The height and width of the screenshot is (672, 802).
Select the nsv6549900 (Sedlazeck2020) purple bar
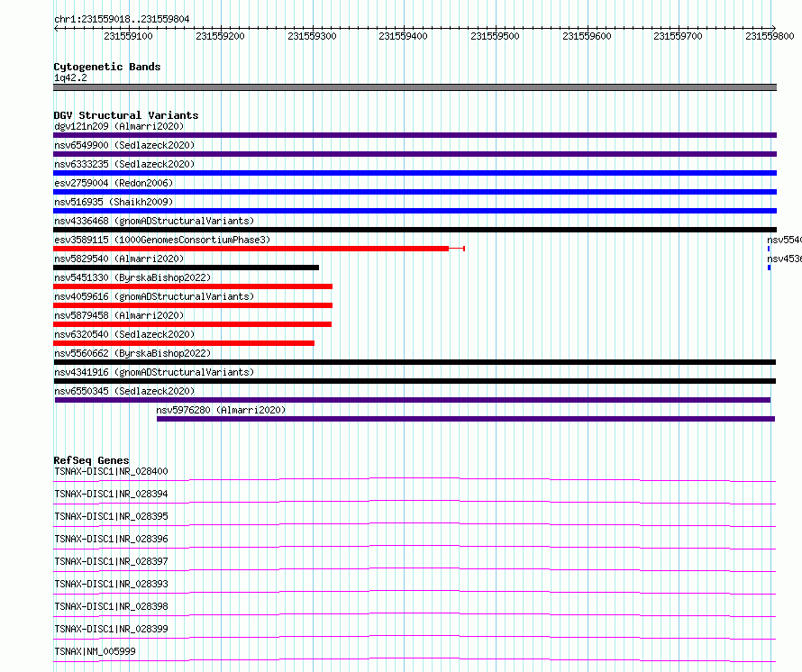pos(415,154)
